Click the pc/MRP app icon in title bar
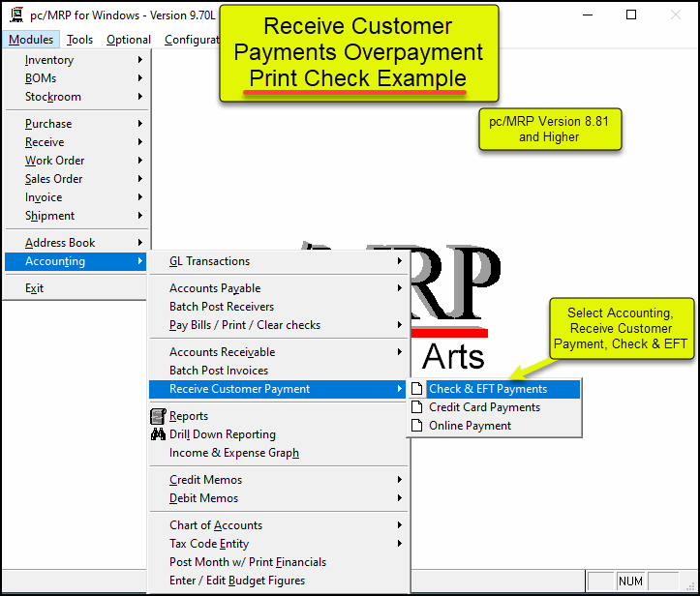The width and height of the screenshot is (700, 596). [16, 15]
